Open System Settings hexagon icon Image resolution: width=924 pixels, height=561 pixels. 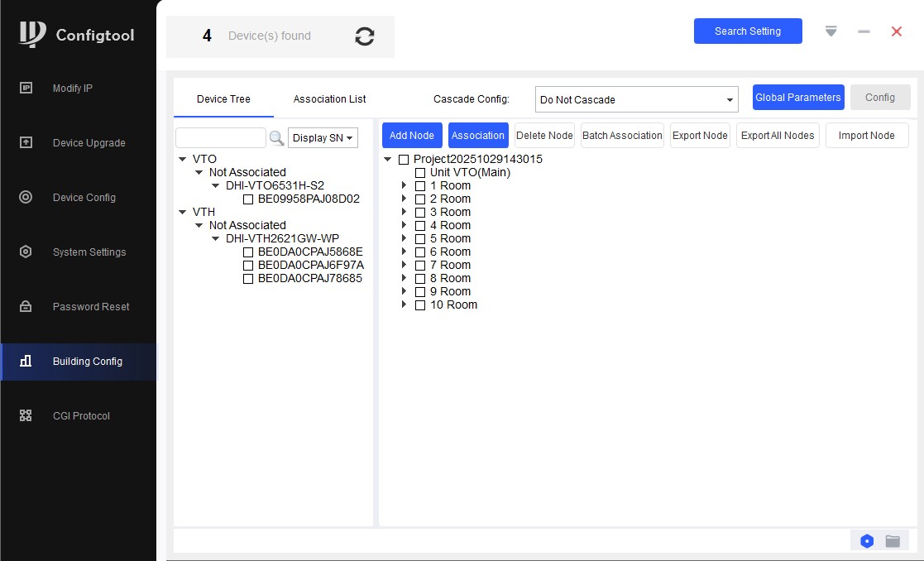[26, 252]
